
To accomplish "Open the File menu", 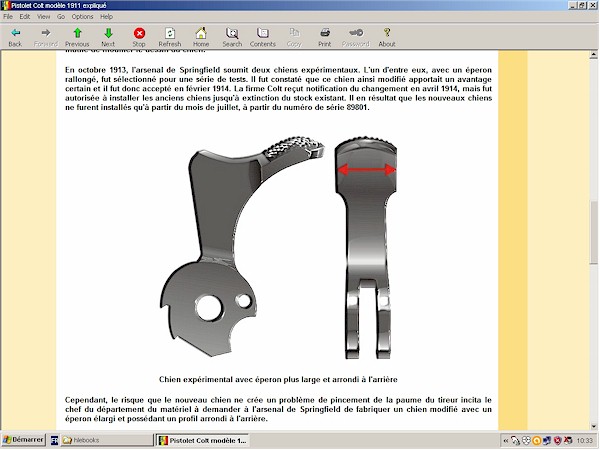I will pos(8,16).
